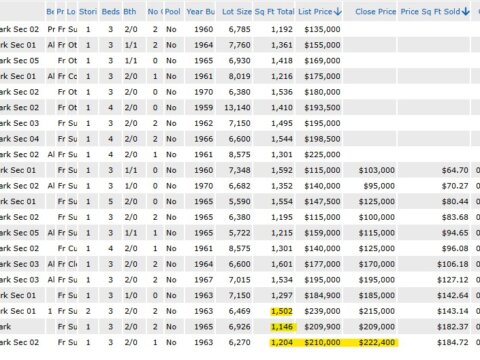480x360 pixels.
Task: Select row with 13,140 lot size
Action: coord(240,108)
